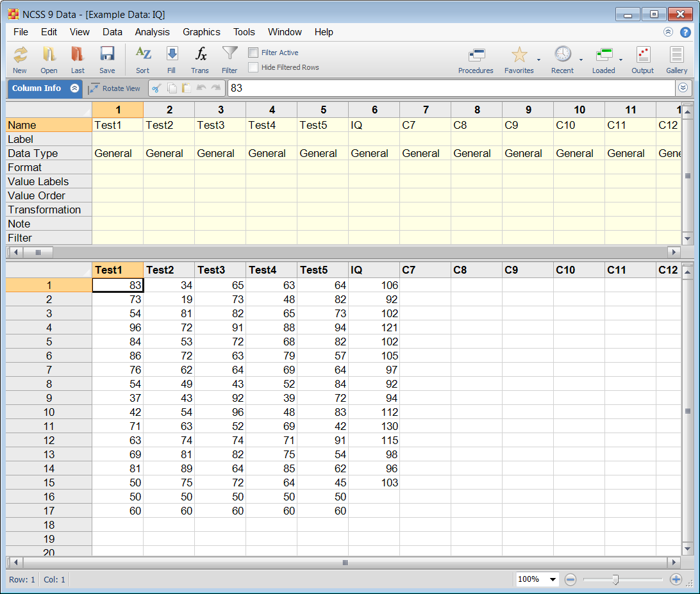
Task: Click the Rotate View button
Action: 115,88
